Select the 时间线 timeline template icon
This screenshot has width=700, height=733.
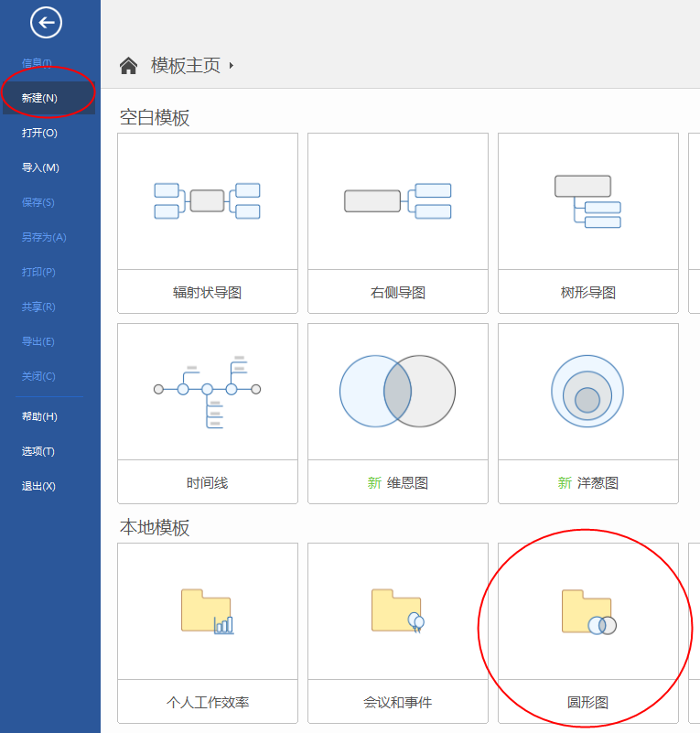click(x=208, y=392)
